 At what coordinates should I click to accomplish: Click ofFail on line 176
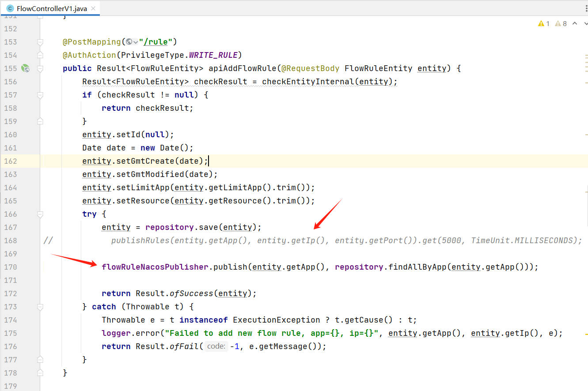pos(184,346)
